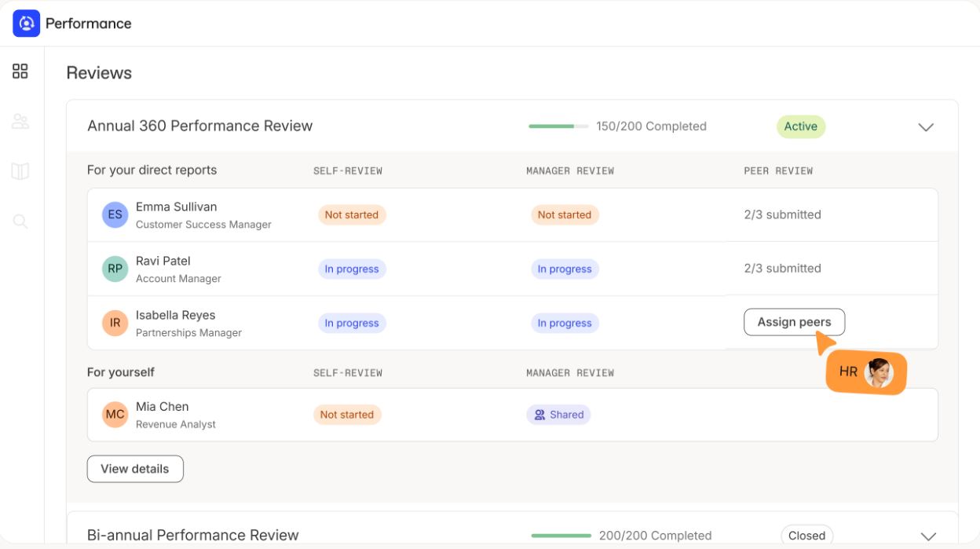Click the HR user avatar tag
This screenshot has height=549, width=980.
(x=866, y=372)
